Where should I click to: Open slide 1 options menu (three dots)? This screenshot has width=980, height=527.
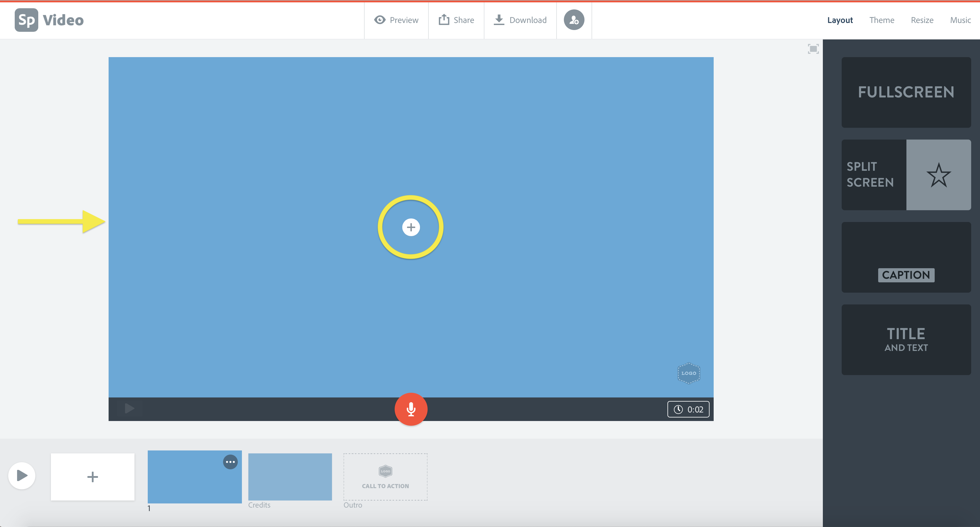[230, 462]
